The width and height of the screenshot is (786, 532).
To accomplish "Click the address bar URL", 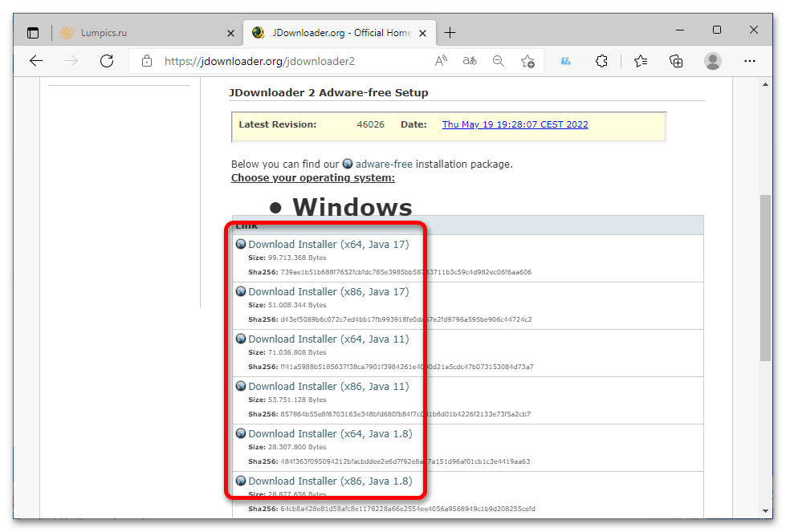I will click(259, 61).
